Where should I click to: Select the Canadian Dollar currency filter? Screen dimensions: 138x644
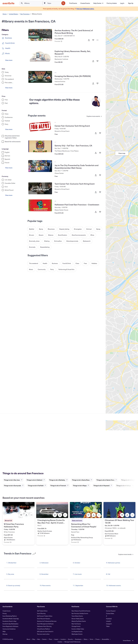(3, 183)
